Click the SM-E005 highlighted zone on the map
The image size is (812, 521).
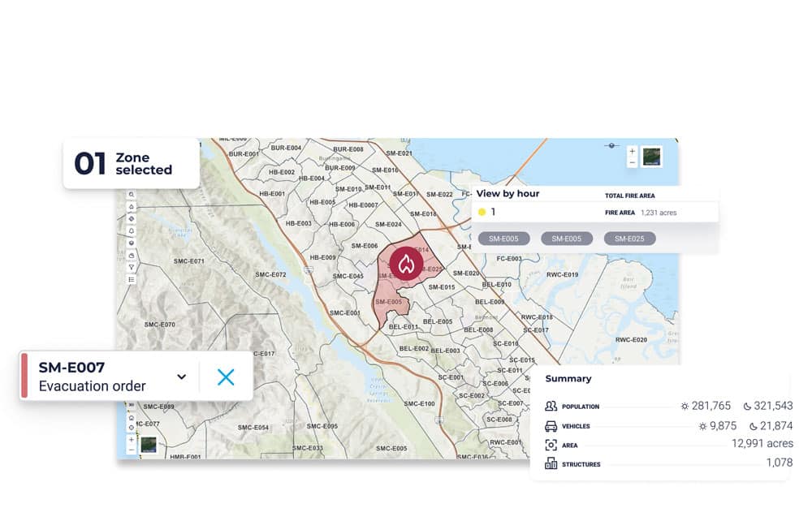[389, 304]
